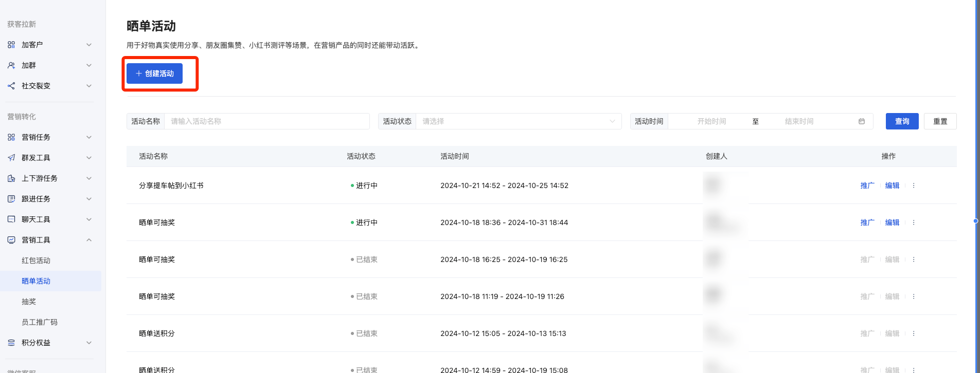The height and width of the screenshot is (373, 980).
Task: Click 编辑 for 分享提车帖到小红书
Action: pyautogui.click(x=892, y=185)
